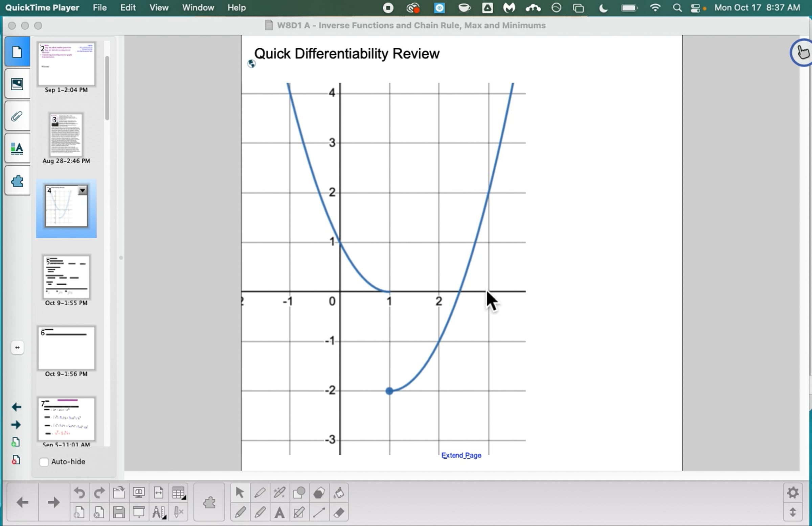Click the Undo arrow icon
Image resolution: width=812 pixels, height=526 pixels.
[x=79, y=493]
